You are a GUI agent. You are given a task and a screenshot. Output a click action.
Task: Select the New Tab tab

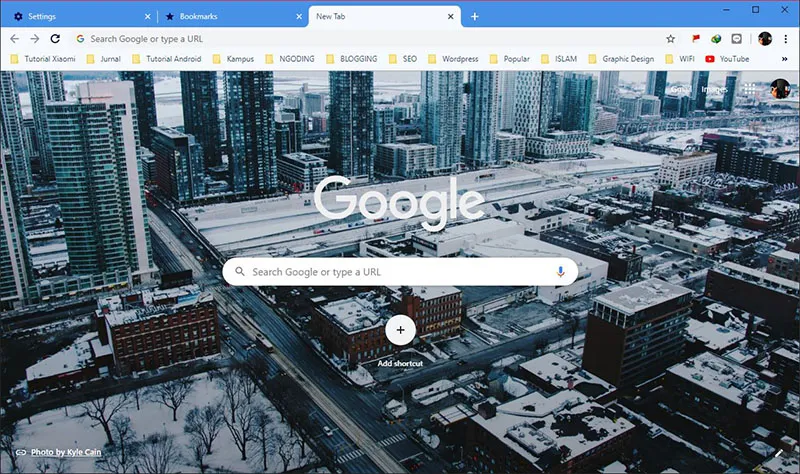point(385,16)
